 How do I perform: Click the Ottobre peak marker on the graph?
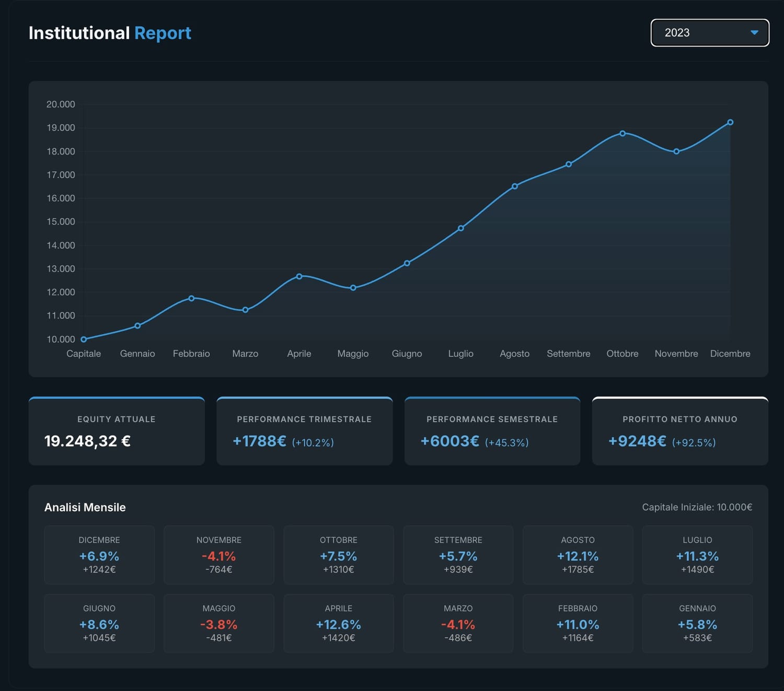(x=622, y=133)
